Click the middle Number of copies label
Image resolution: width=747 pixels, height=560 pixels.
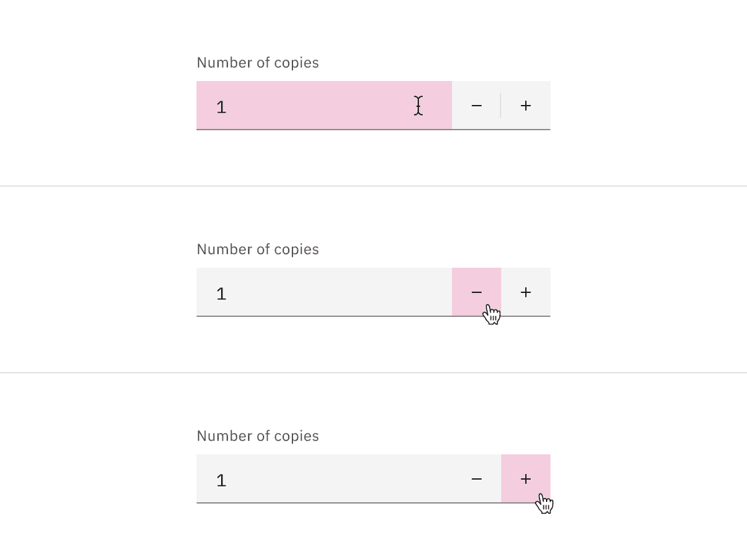click(257, 249)
